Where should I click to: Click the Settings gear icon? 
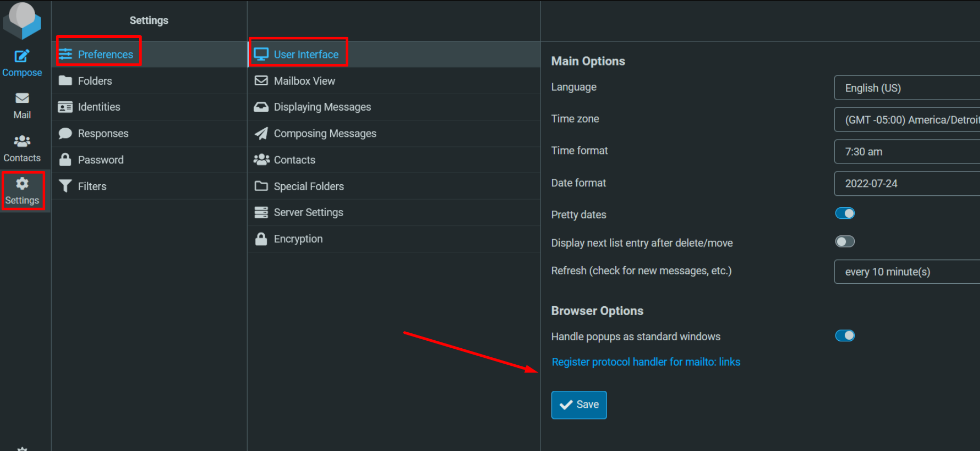tap(22, 184)
